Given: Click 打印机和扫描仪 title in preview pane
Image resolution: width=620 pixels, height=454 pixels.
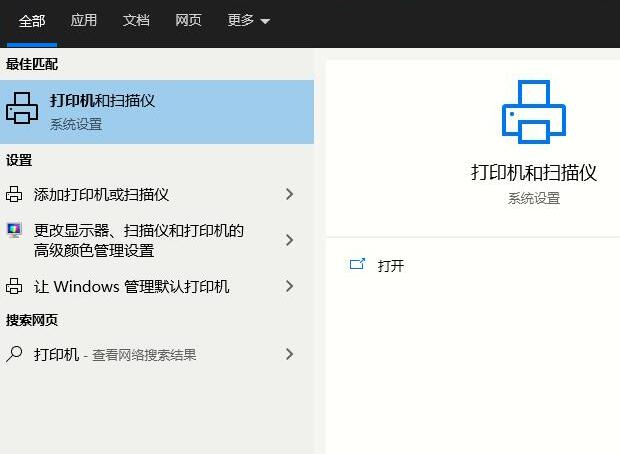Looking at the screenshot, I should tap(534, 172).
